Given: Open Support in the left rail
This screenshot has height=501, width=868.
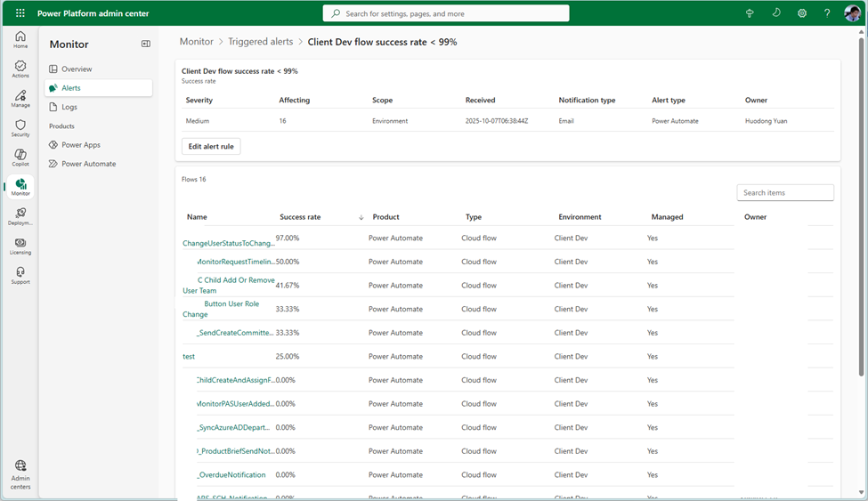Looking at the screenshot, I should click(20, 275).
